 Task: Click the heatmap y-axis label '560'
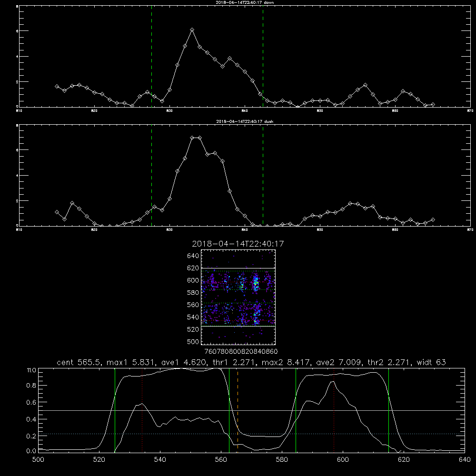click(x=193, y=305)
